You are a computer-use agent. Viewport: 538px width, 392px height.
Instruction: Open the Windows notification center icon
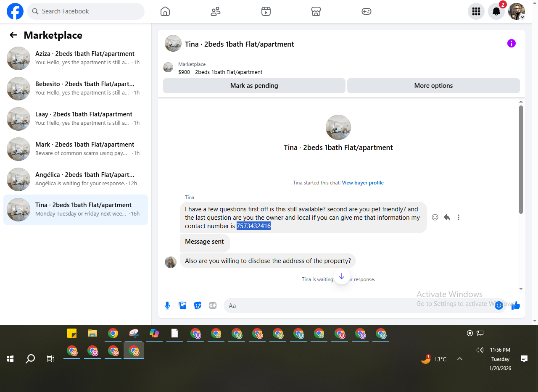[x=524, y=359]
